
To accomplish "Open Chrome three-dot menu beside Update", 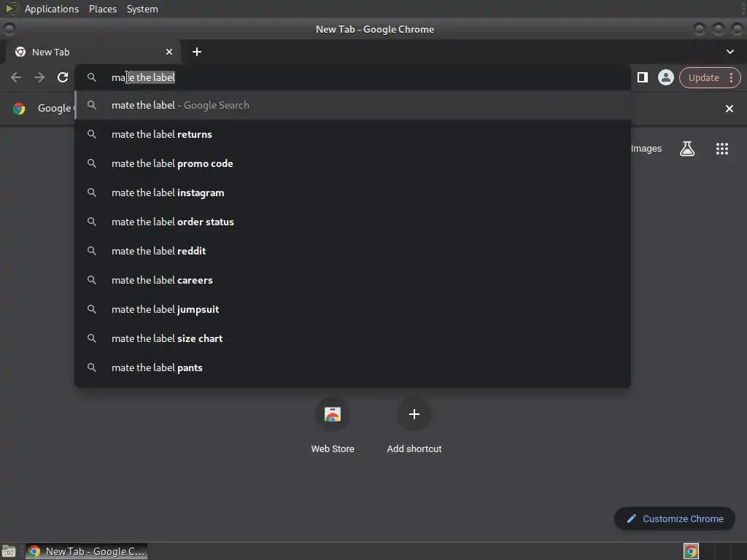I will pyautogui.click(x=731, y=77).
